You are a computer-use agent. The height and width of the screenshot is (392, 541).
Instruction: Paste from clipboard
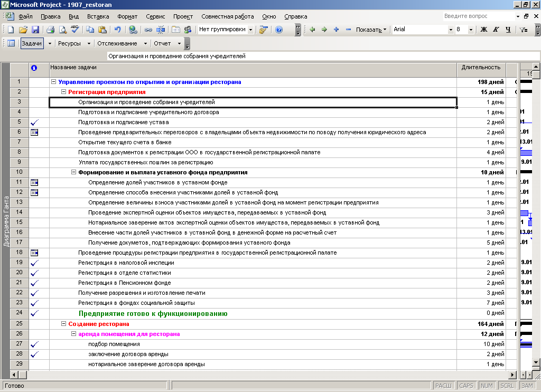[102, 30]
